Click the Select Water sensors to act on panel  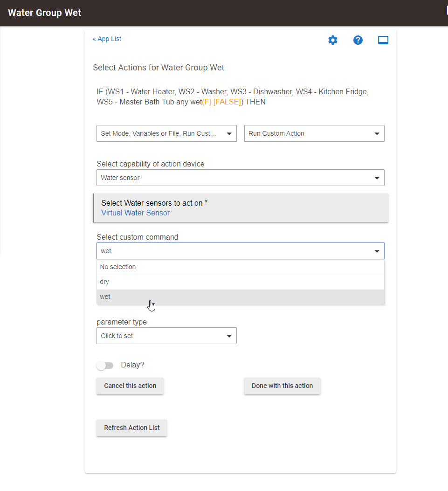241,208
